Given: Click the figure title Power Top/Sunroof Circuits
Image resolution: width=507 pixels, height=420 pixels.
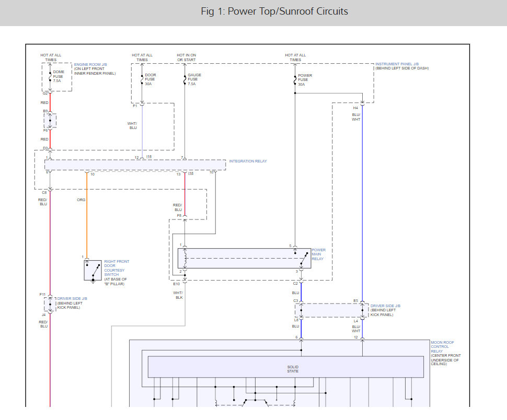Looking at the screenshot, I should pos(274,11).
